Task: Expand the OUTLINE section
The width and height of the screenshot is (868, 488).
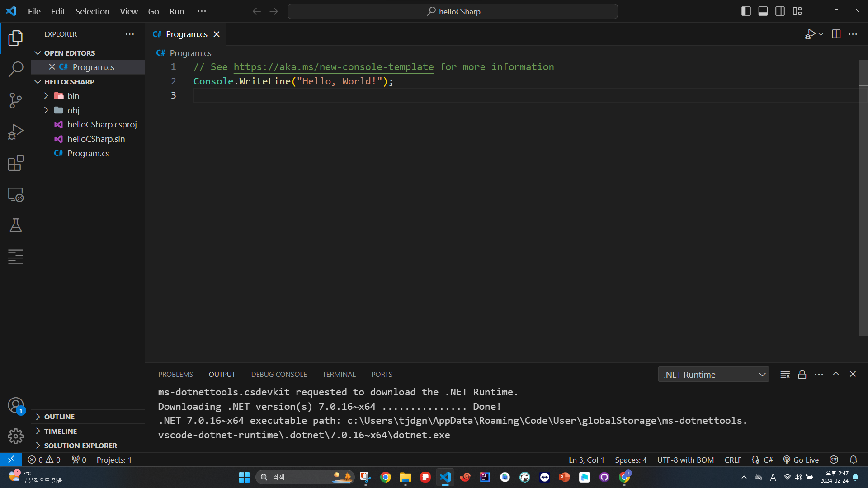Action: 59,417
